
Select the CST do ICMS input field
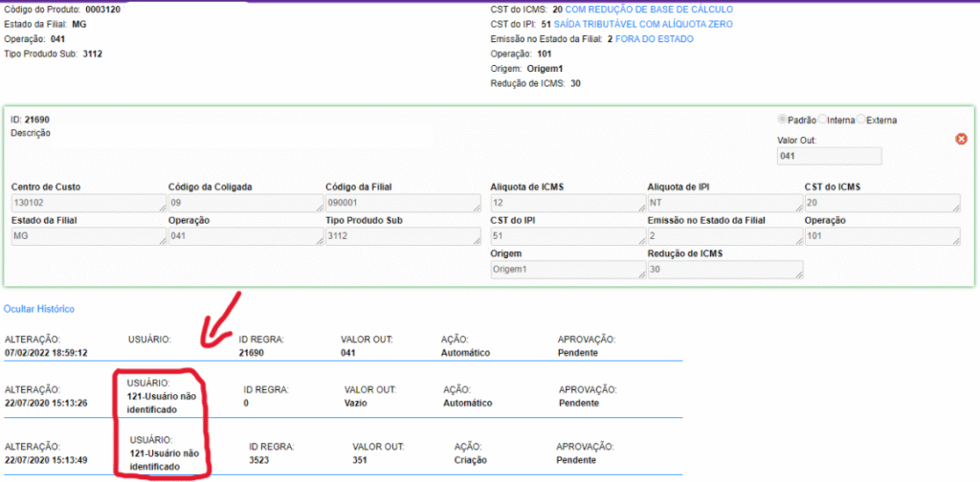tap(881, 203)
